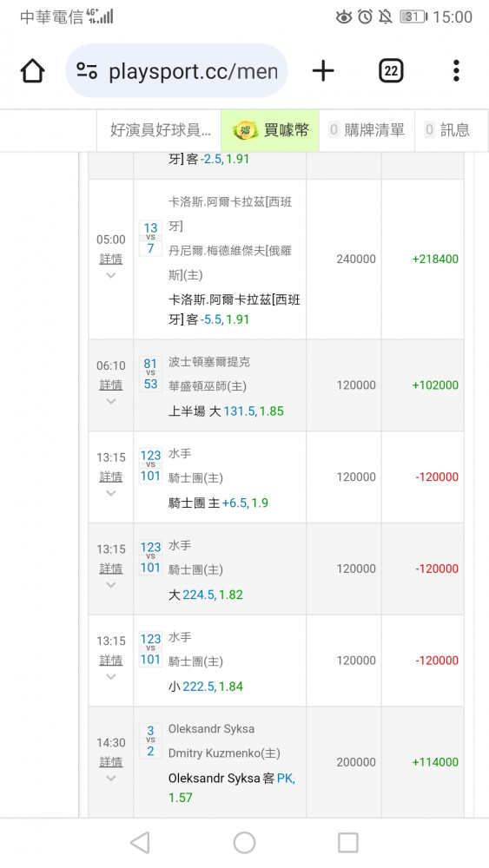Select the 好演員好球員 tab
Viewport: 489px width, 868px height.
click(x=160, y=130)
